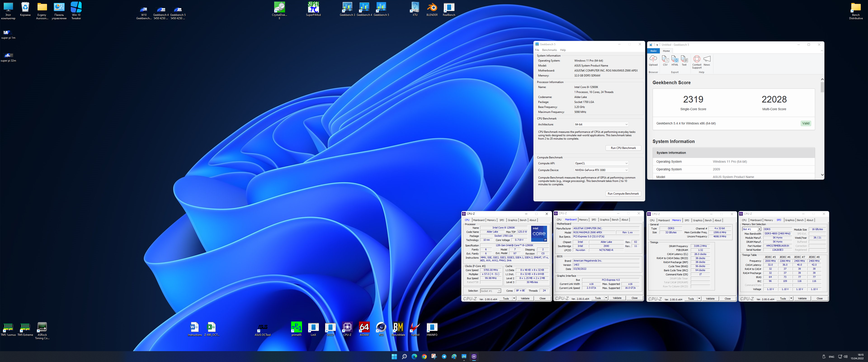Select the TurboV desktop icon
Screen dimensions: 868x362
415,329
